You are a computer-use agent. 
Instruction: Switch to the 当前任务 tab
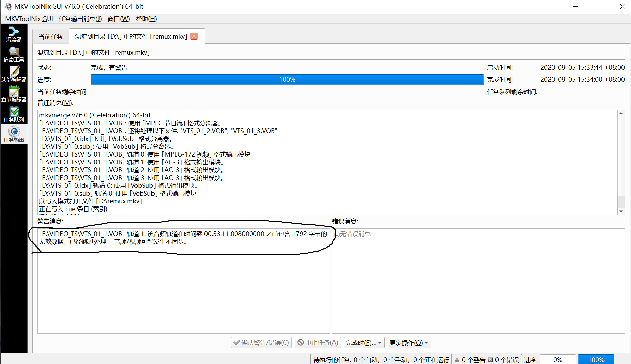point(51,37)
